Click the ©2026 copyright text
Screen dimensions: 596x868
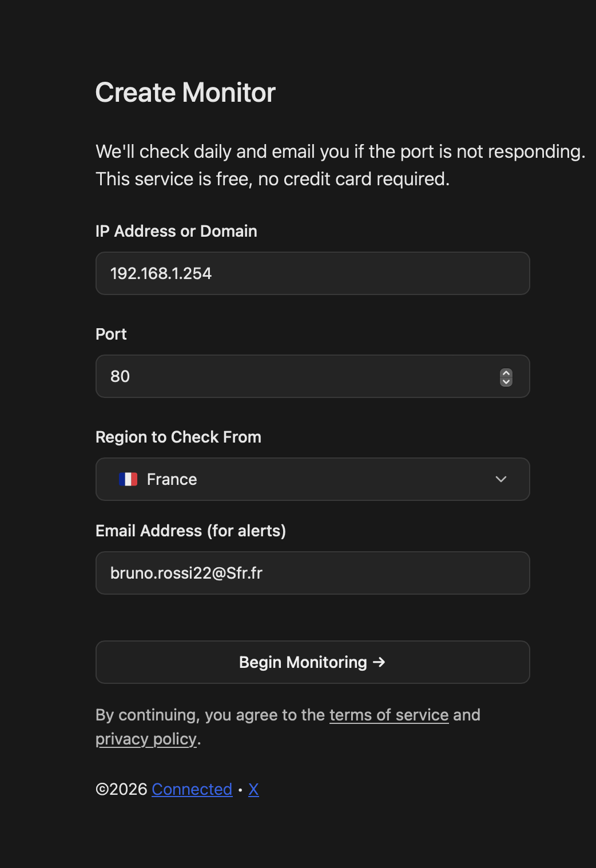tap(121, 789)
